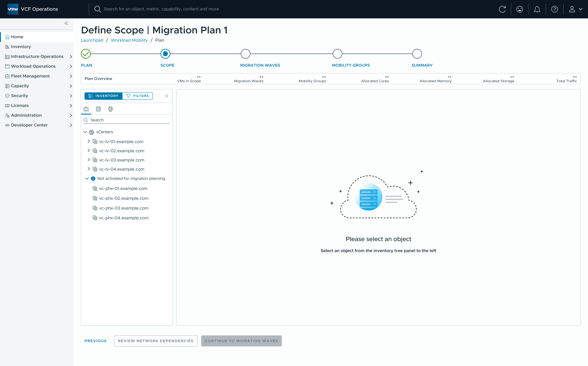This screenshot has height=366, width=588.
Task: Collapse the left navigation sidebar
Action: click(66, 23)
